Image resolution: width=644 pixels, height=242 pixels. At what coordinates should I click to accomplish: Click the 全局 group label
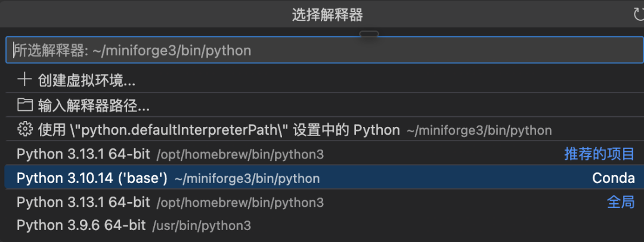[x=620, y=203]
